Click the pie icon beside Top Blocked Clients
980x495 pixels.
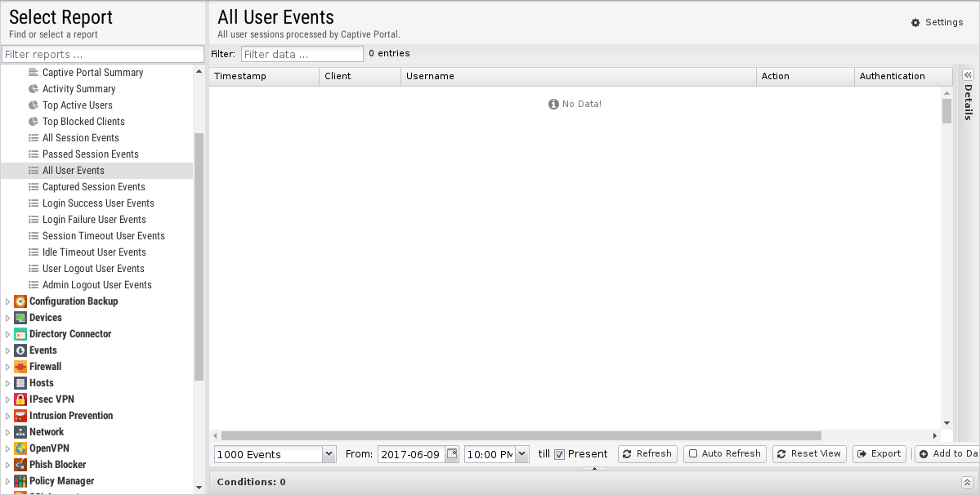click(34, 121)
